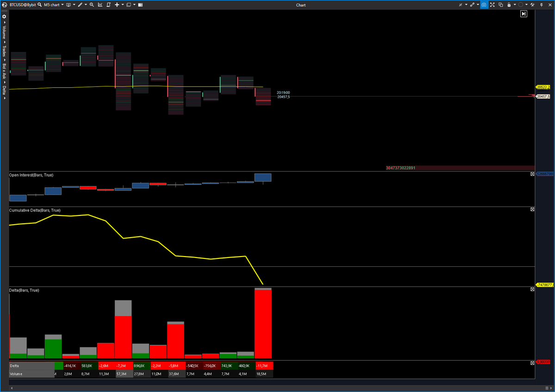Expand the circle indicator dropdown arrow
This screenshot has width=555, height=392.
pyautogui.click(x=526, y=5)
